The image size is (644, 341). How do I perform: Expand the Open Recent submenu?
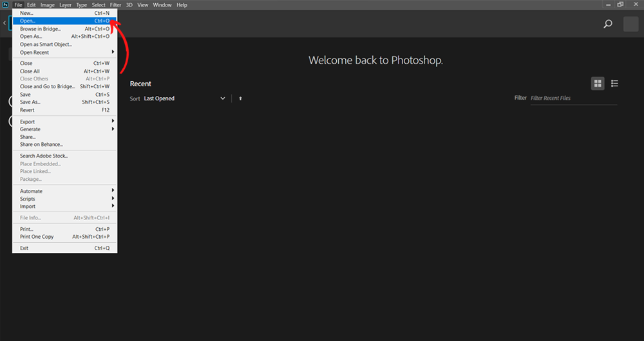(64, 53)
